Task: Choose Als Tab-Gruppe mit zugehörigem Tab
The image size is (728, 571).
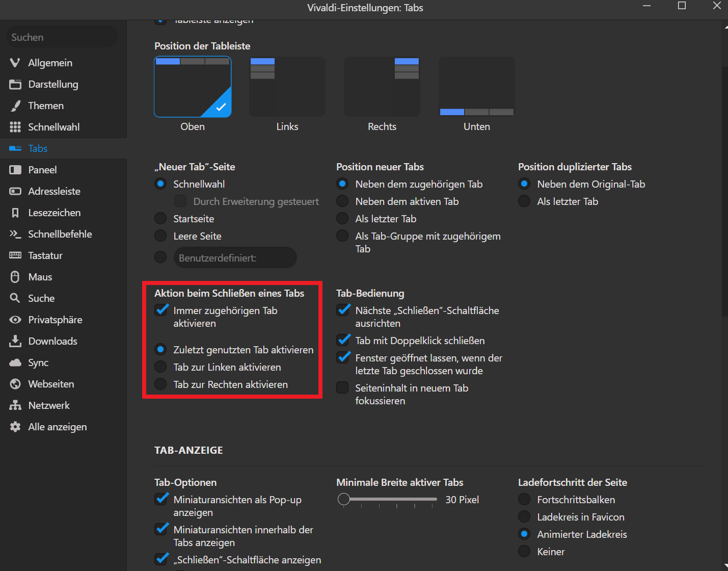Action: (x=342, y=236)
